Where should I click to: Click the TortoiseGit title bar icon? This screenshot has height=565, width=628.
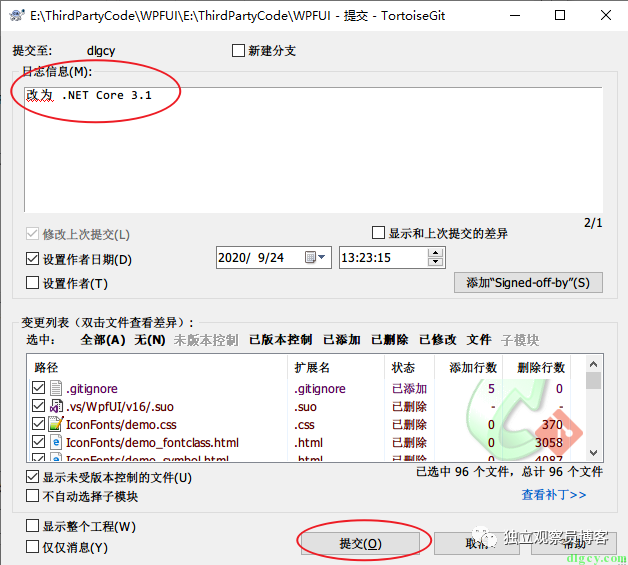(16, 16)
